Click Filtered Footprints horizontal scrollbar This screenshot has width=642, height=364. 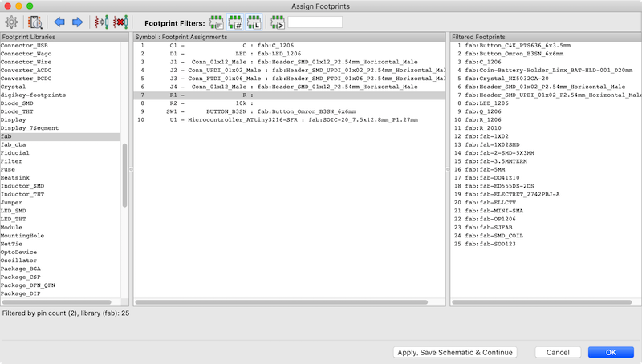click(542, 302)
